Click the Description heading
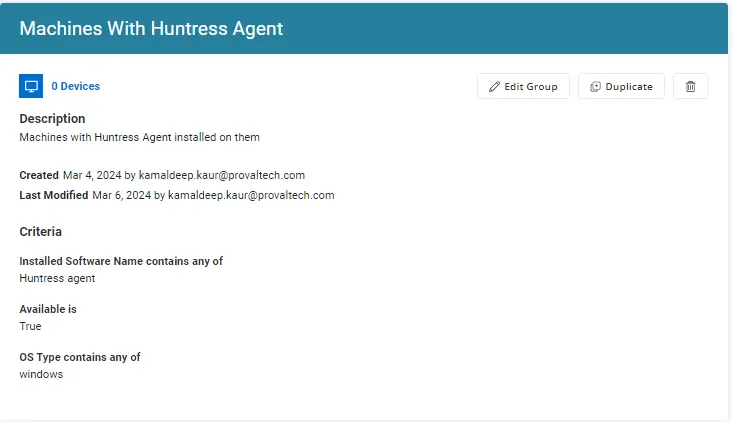The image size is (733, 422). (52, 119)
